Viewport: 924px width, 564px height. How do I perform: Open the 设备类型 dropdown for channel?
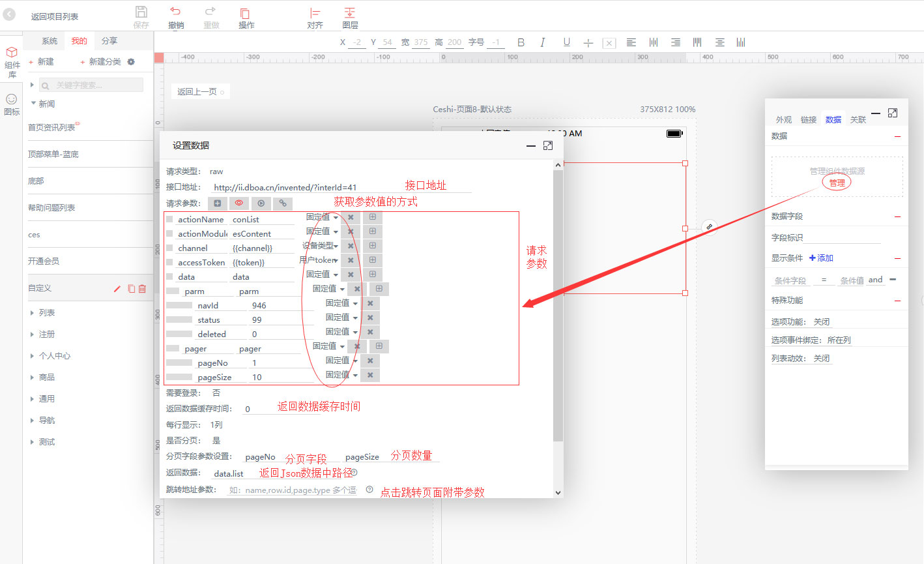point(320,246)
